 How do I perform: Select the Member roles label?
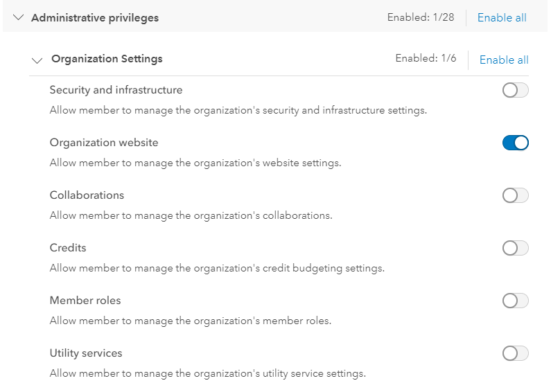point(86,301)
